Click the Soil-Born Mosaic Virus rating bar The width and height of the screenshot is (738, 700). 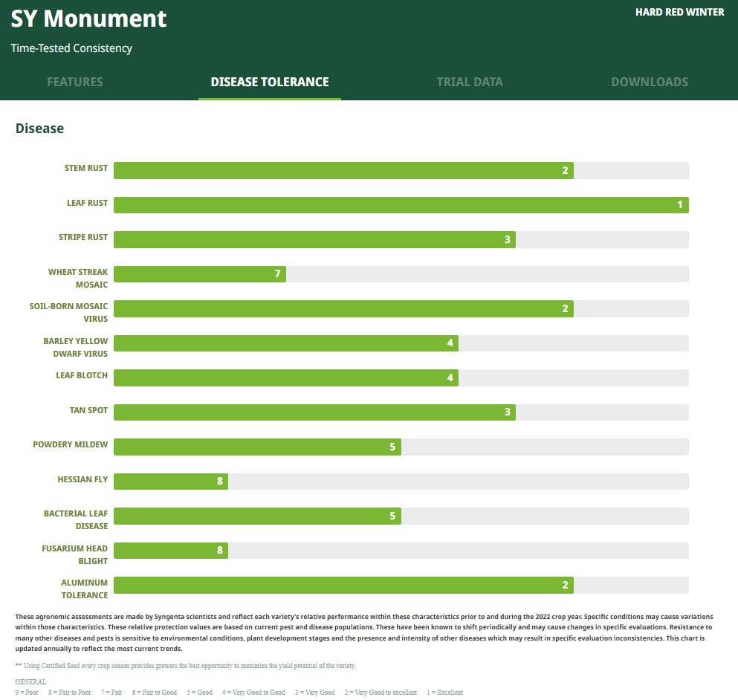tap(401, 309)
